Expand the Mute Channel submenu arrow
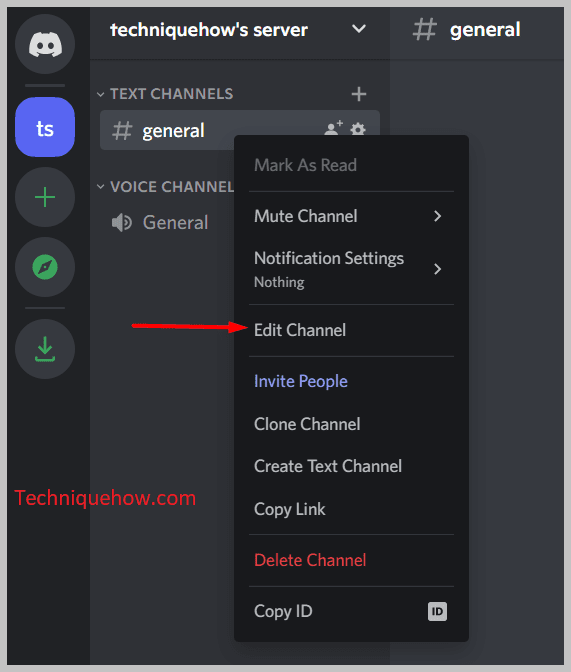 click(437, 216)
